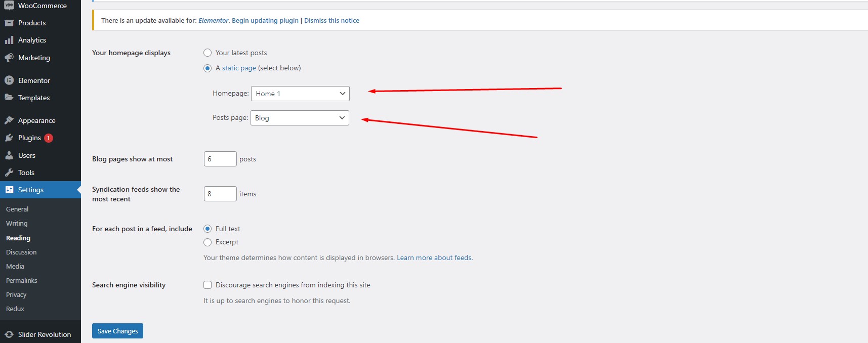Click the Elementor circle icon
This screenshot has width=868, height=343.
9,80
